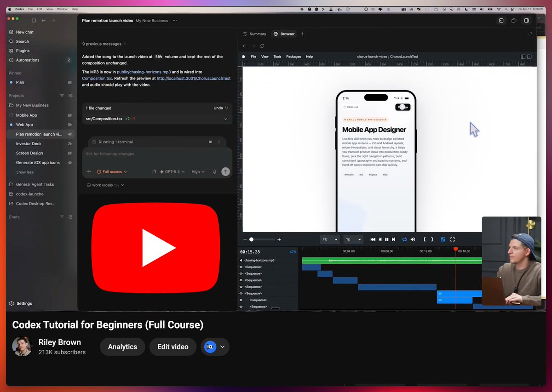Create new chat icon in Chats header
This screenshot has height=392, width=552.
tap(70, 216)
